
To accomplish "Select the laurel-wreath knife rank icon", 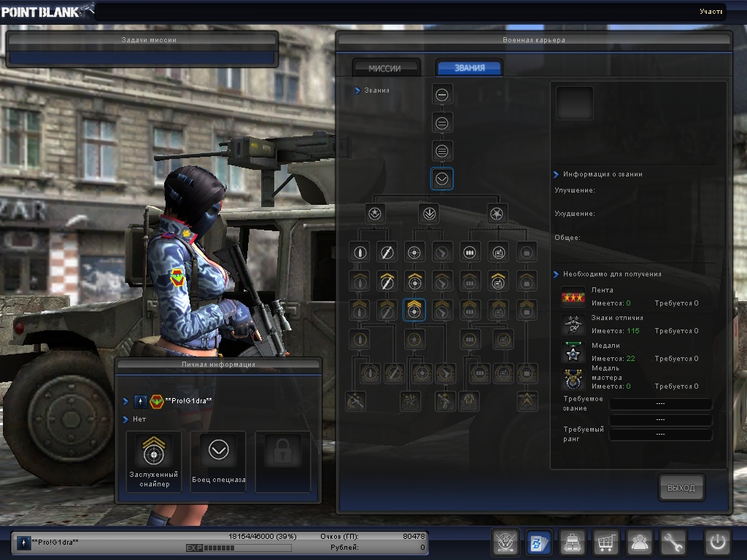I will [x=394, y=374].
